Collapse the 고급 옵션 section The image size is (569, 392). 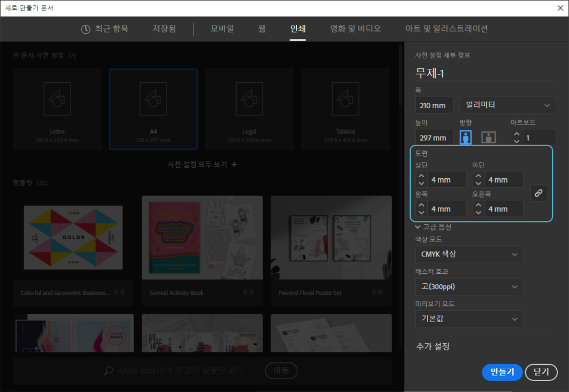(x=418, y=227)
